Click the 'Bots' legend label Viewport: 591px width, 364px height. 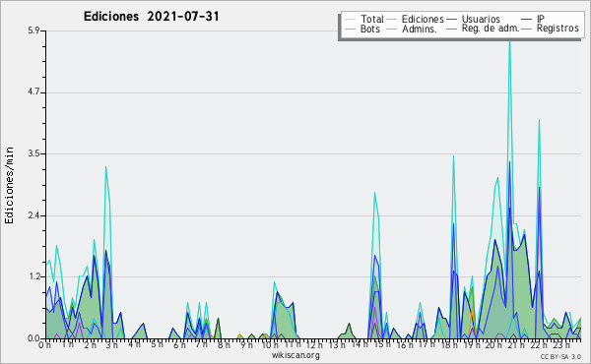coord(370,29)
